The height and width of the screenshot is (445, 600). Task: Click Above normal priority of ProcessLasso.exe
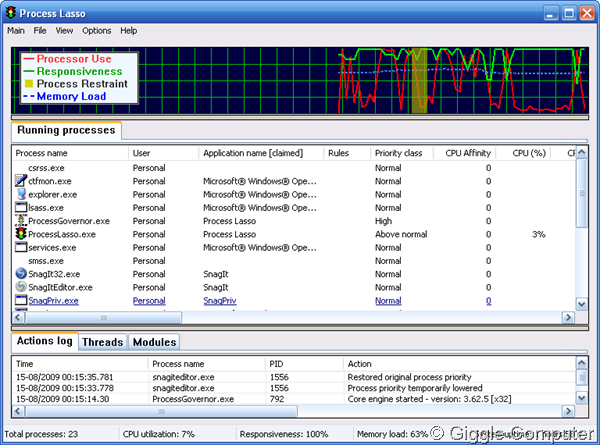401,234
